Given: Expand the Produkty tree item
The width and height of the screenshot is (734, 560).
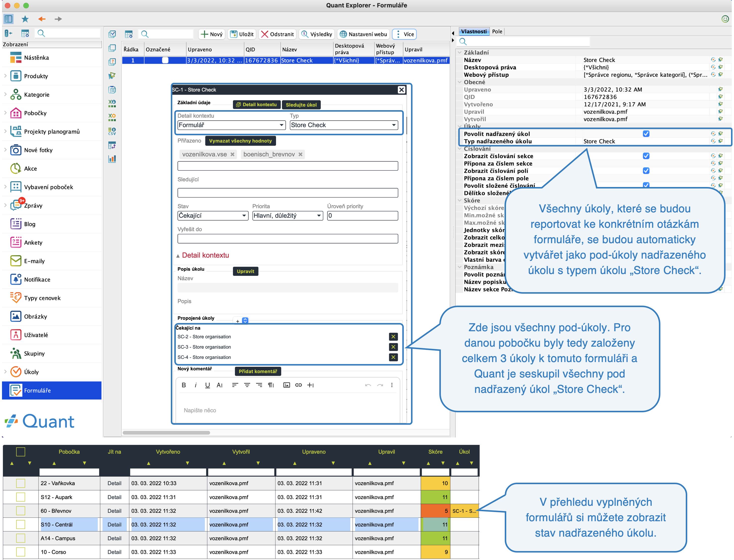Looking at the screenshot, I should 5,76.
